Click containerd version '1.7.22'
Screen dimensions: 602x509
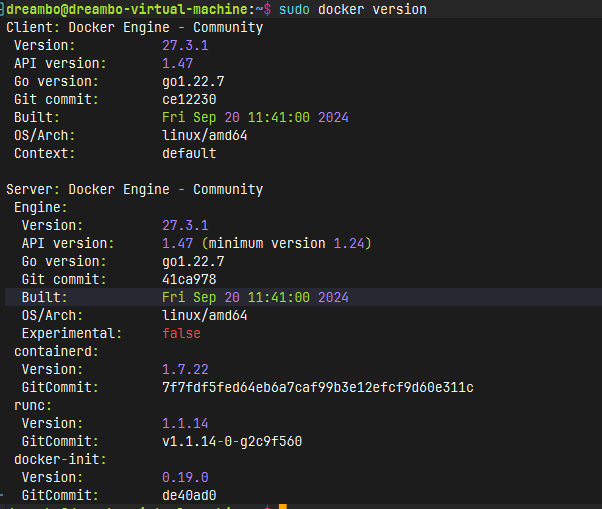tap(185, 369)
